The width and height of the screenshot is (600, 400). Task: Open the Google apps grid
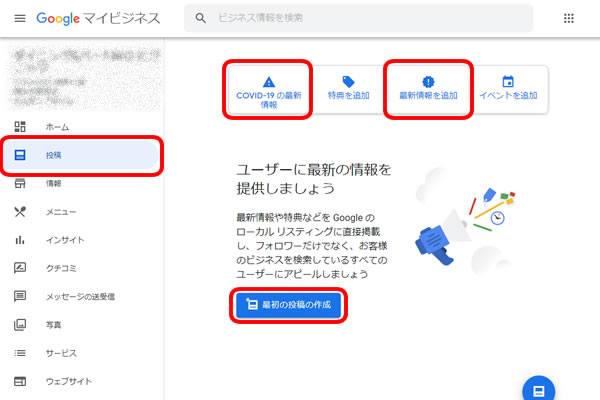pos(569,18)
